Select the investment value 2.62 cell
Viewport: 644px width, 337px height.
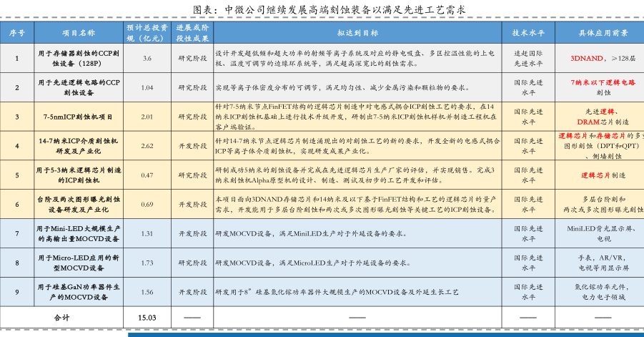click(x=147, y=145)
